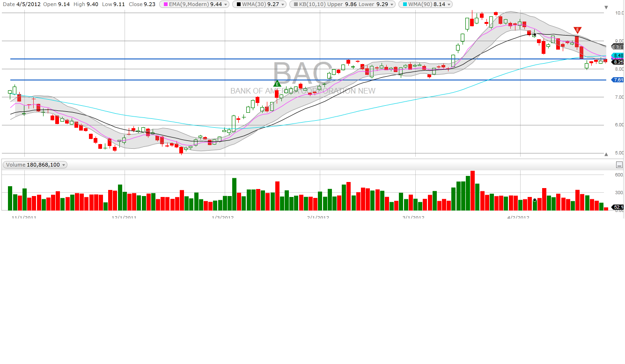Viewport: 625px width, 364px height.
Task: Click the black dot on the April candle
Action: (534, 35)
